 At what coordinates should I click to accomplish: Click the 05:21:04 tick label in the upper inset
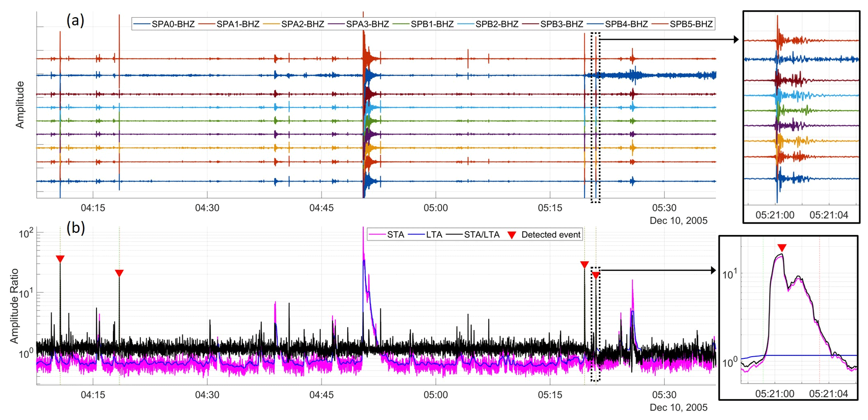[829, 215]
